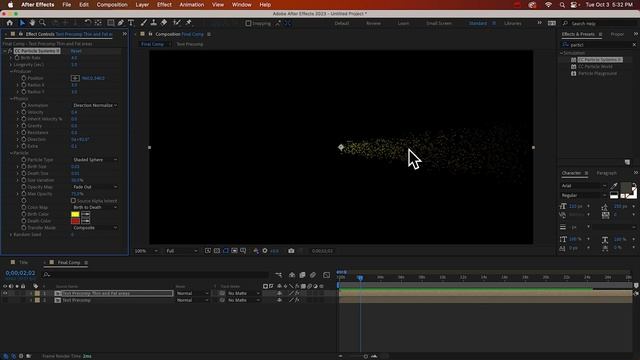This screenshot has height=360, width=640.
Task: Click the Position crosshair target button
Action: (75, 78)
